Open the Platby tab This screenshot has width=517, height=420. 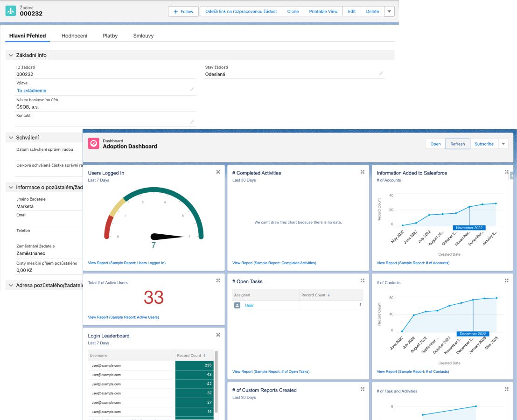tap(110, 35)
